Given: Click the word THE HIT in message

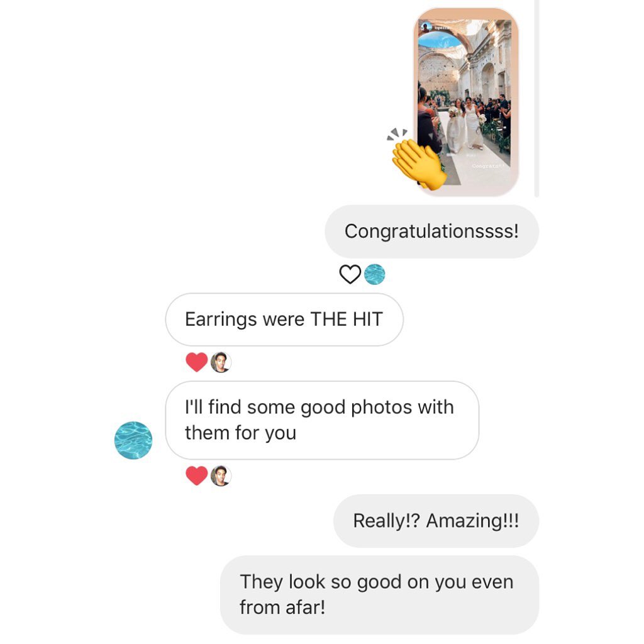Looking at the screenshot, I should tap(347, 319).
